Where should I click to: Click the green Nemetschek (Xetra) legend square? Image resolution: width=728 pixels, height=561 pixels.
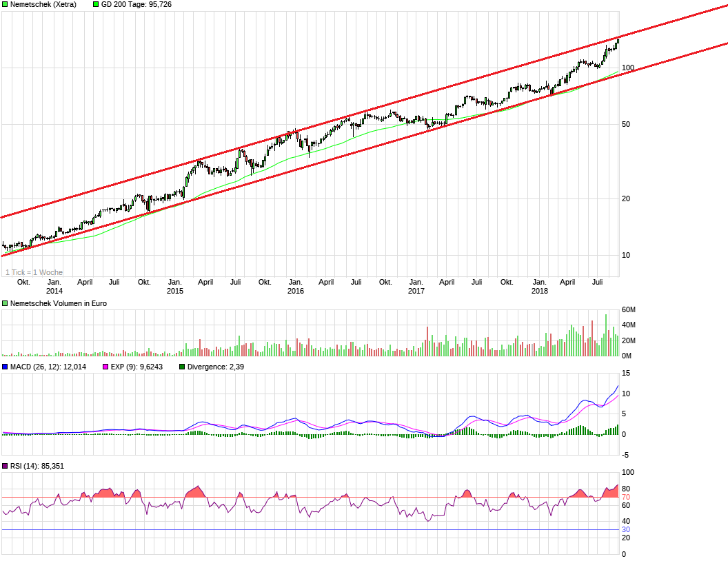[x=6, y=4]
